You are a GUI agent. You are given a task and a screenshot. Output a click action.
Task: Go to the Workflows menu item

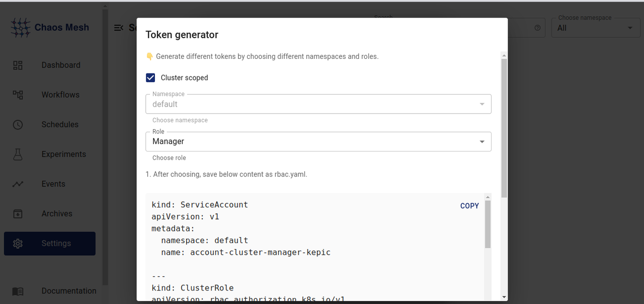(60, 95)
